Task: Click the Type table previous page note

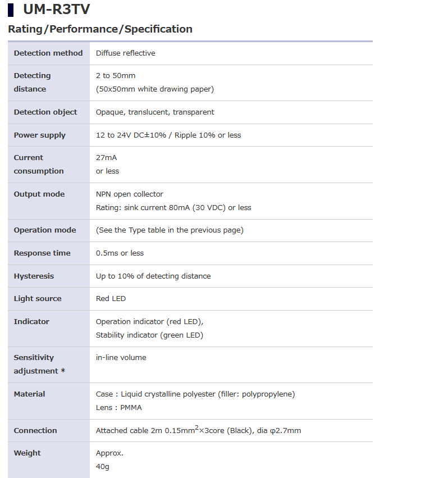Action: 170,230
